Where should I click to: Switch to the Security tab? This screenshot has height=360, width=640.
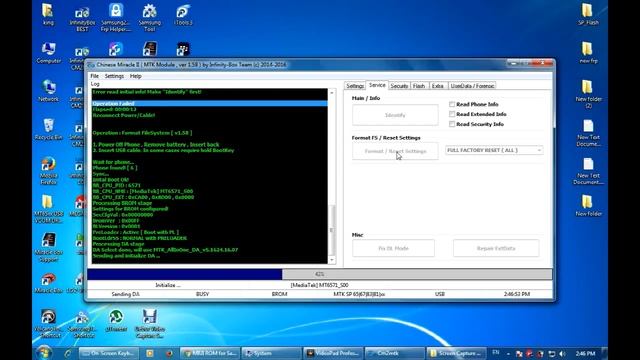click(x=399, y=86)
